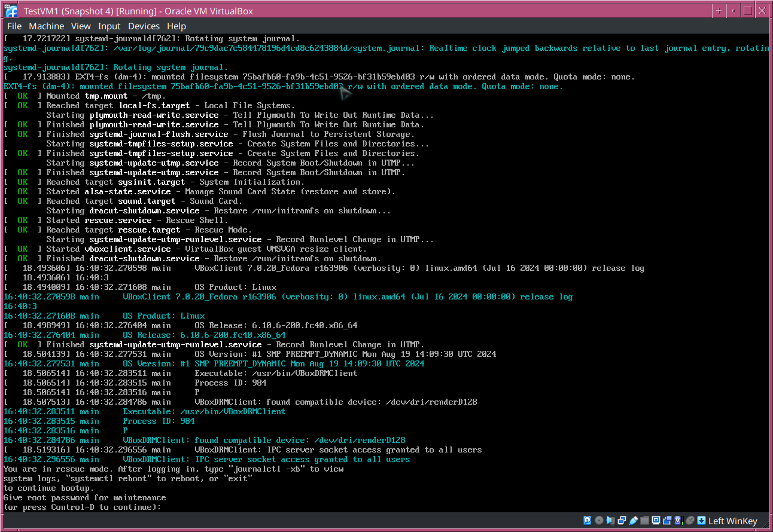The width and height of the screenshot is (773, 532).
Task: Click the optical disk indicator icon
Action: point(599,521)
